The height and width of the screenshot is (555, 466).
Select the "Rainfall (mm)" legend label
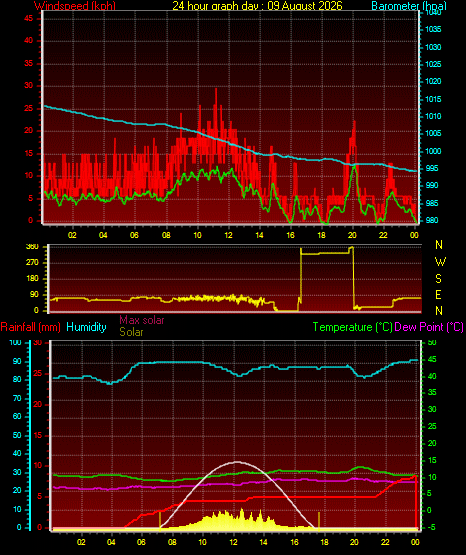tap(30, 327)
